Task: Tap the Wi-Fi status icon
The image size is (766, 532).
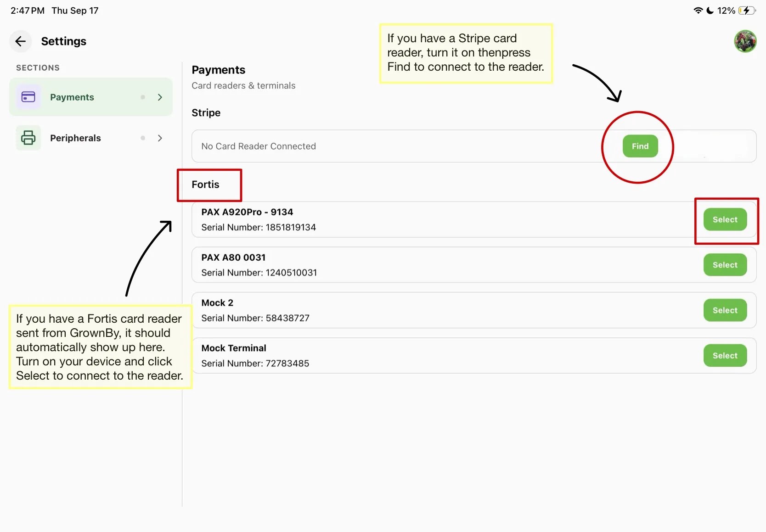Action: tap(698, 11)
